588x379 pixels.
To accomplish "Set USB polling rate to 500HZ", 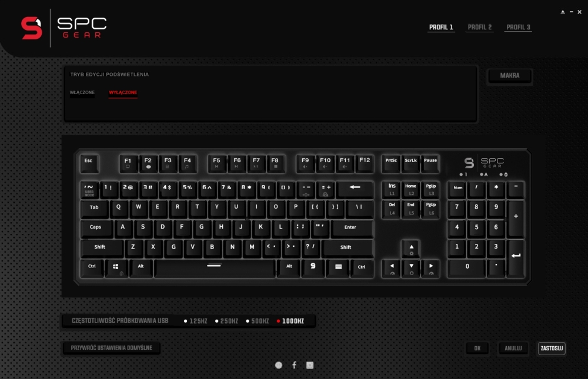I will [258, 321].
